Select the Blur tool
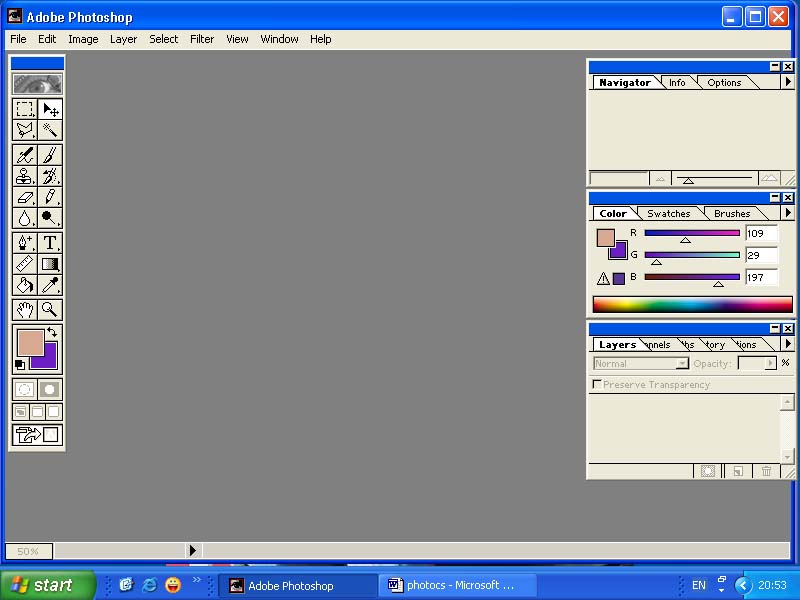Image resolution: width=800 pixels, height=600 pixels. point(24,218)
